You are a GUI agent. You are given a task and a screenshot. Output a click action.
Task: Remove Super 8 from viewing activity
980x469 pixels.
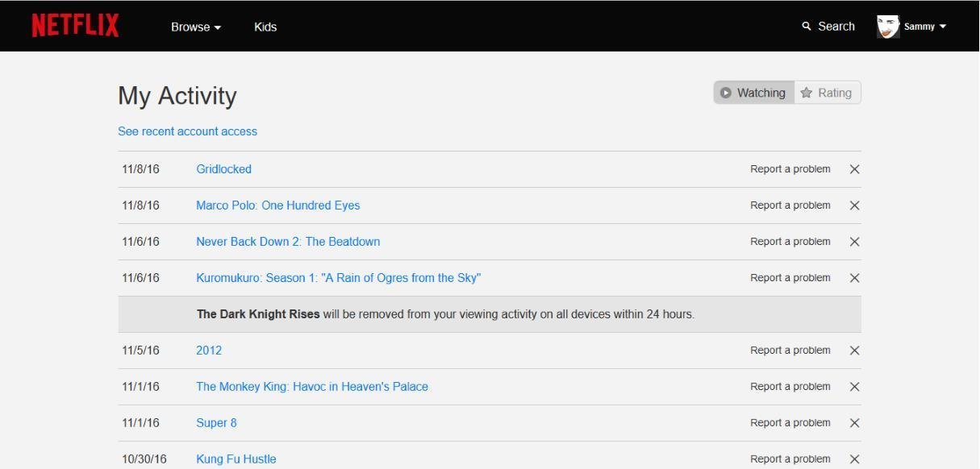pyautogui.click(x=855, y=423)
